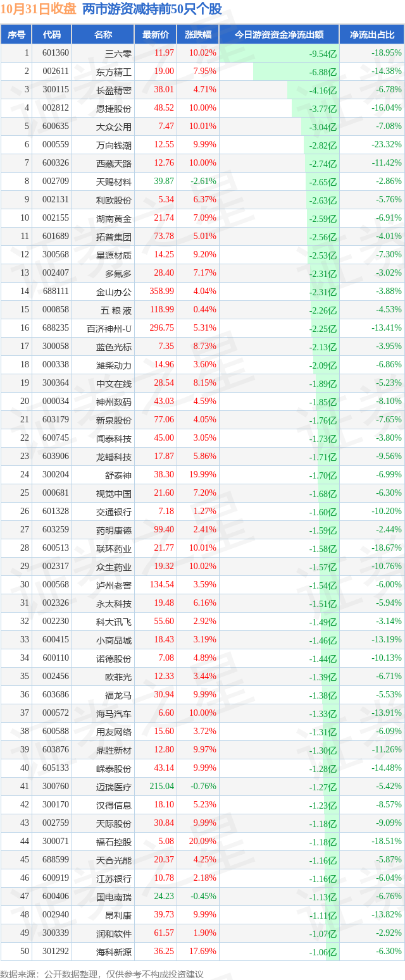Select stock name 永太科技
The image size is (405, 980).
(x=114, y=603)
